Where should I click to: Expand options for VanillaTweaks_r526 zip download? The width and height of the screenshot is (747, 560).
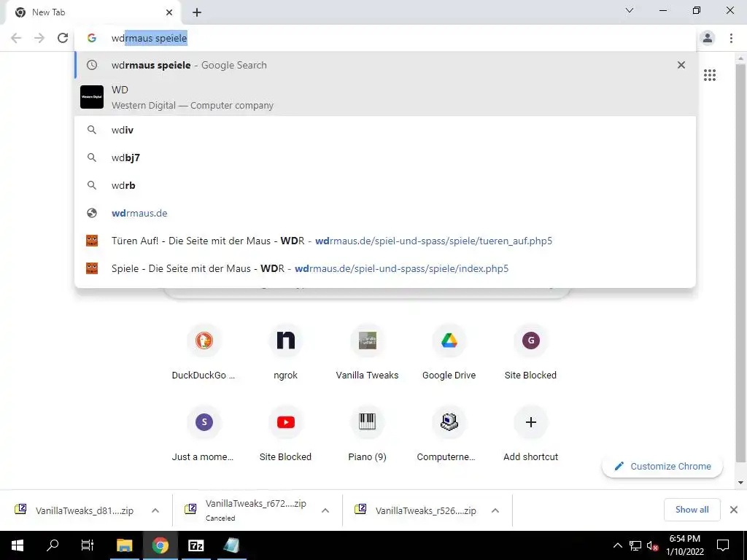(x=495, y=510)
